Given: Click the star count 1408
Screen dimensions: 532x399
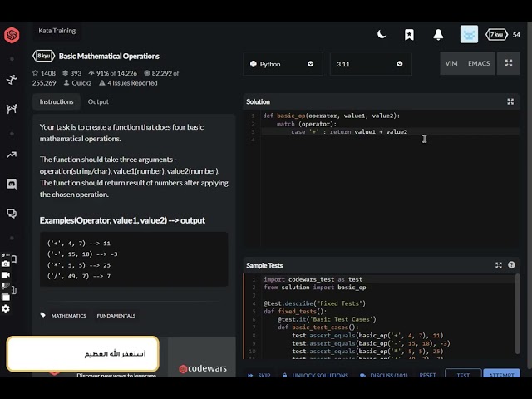Looking at the screenshot, I should click(44, 73).
